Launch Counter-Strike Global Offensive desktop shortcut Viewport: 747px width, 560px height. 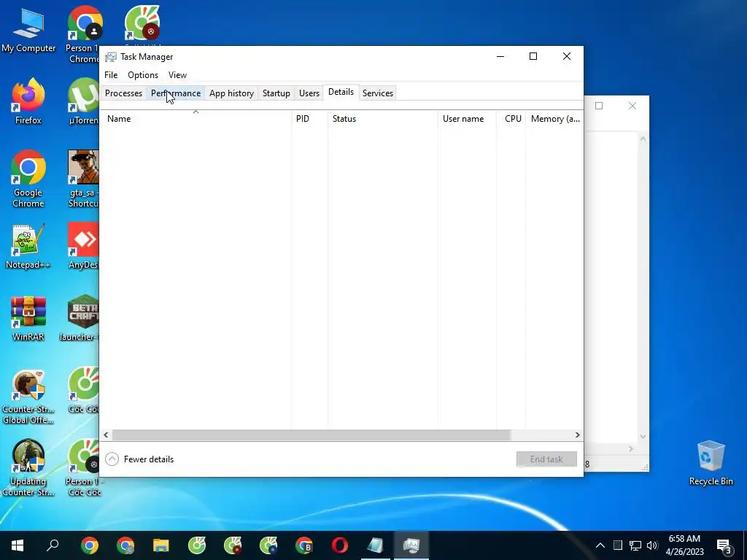point(28,397)
